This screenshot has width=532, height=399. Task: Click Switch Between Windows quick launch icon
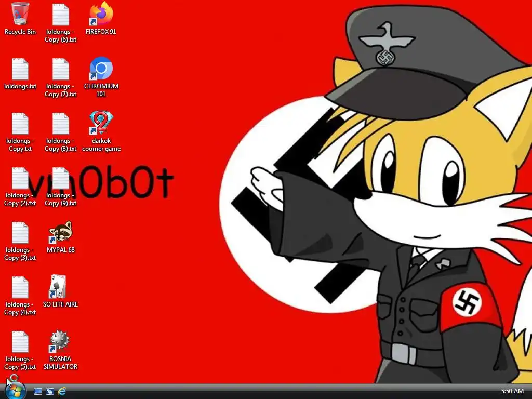point(50,391)
